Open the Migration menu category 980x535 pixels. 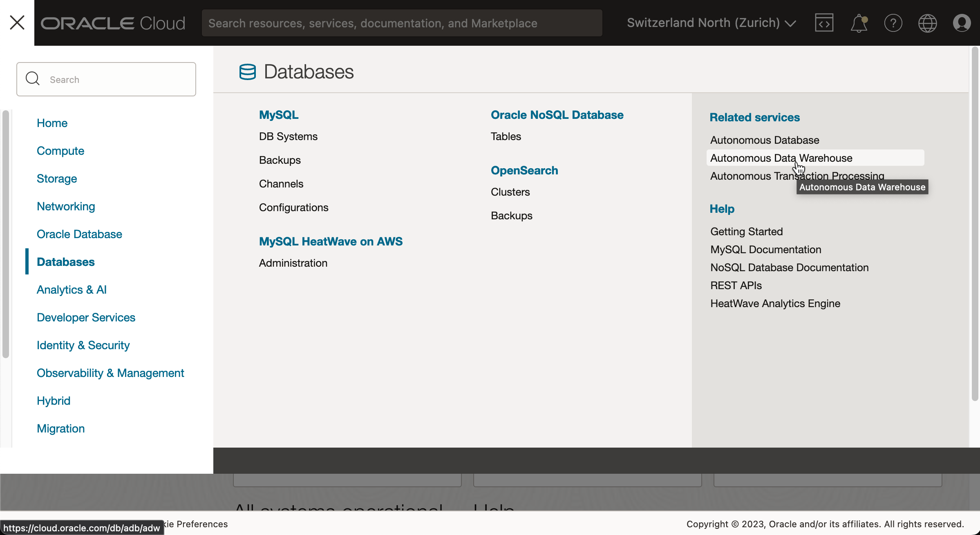pyautogui.click(x=60, y=428)
